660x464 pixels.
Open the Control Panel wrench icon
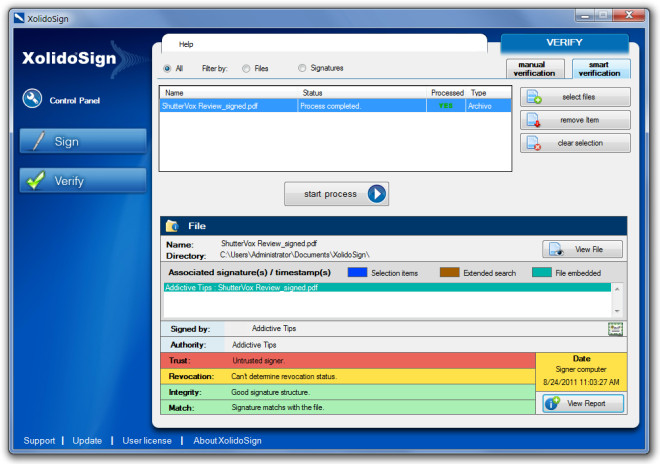(x=32, y=99)
